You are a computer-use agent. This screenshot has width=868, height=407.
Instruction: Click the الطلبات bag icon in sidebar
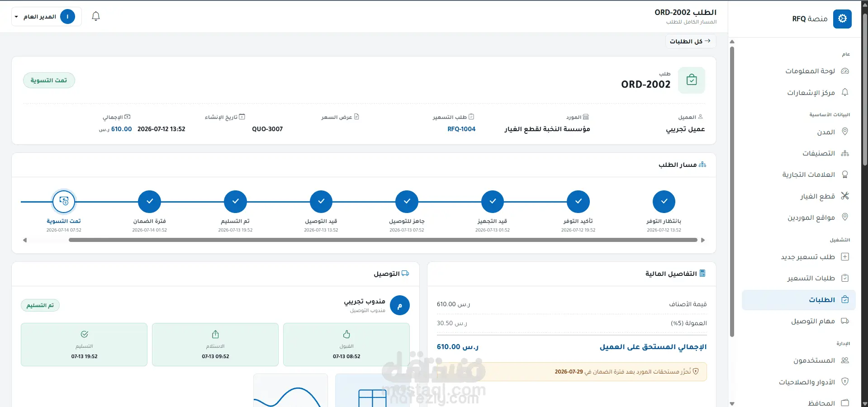844,300
